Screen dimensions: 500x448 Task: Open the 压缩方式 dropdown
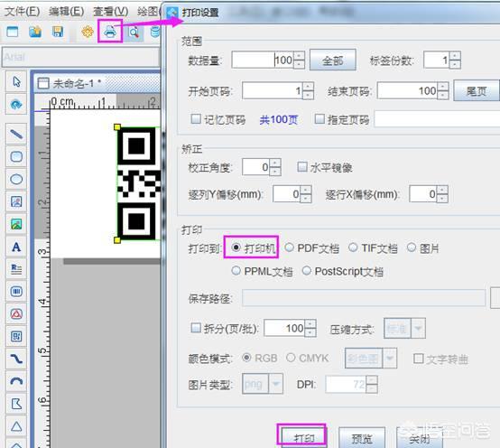404,328
